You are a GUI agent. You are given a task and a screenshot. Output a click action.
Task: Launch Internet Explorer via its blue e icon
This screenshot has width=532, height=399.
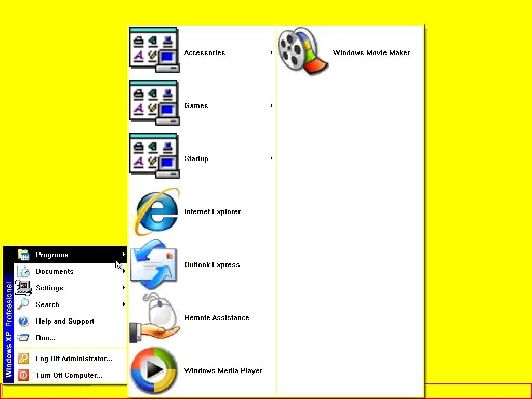[x=156, y=212]
